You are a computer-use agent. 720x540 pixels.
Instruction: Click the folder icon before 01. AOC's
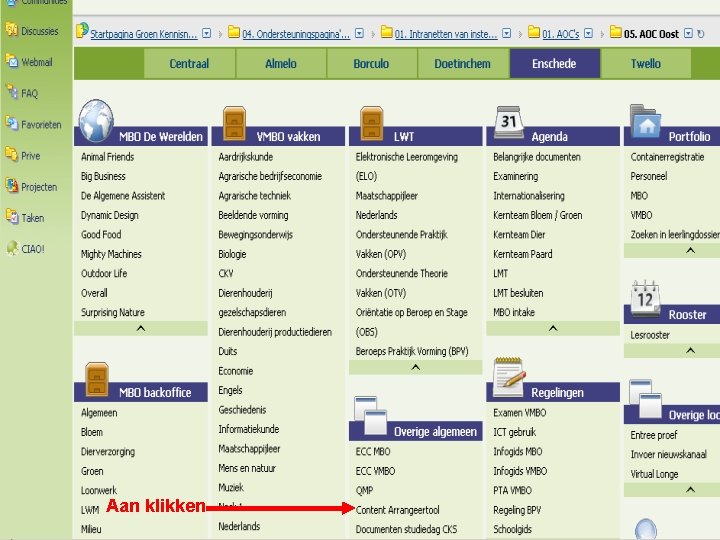[x=534, y=32]
